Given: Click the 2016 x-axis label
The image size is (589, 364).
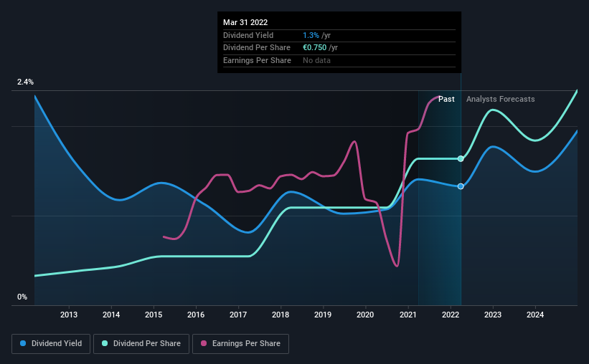Looking at the screenshot, I should [x=196, y=315].
